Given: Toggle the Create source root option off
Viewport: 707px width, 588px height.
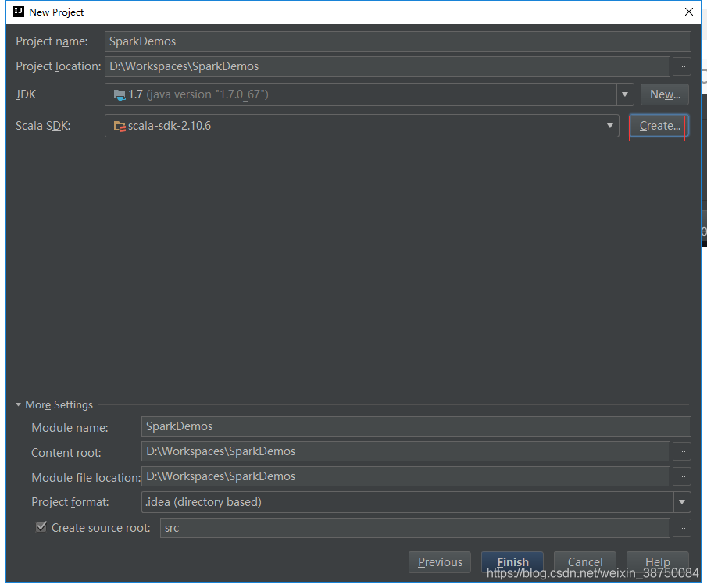Looking at the screenshot, I should (x=41, y=527).
